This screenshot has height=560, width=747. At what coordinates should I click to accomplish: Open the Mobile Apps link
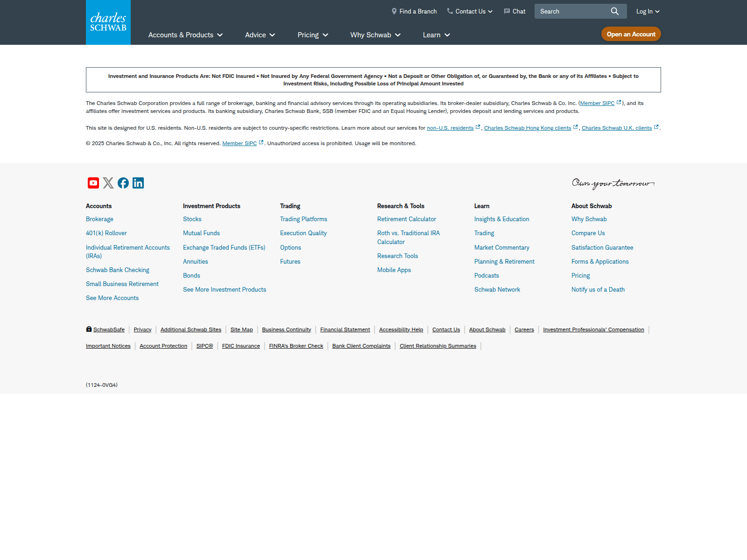click(394, 270)
